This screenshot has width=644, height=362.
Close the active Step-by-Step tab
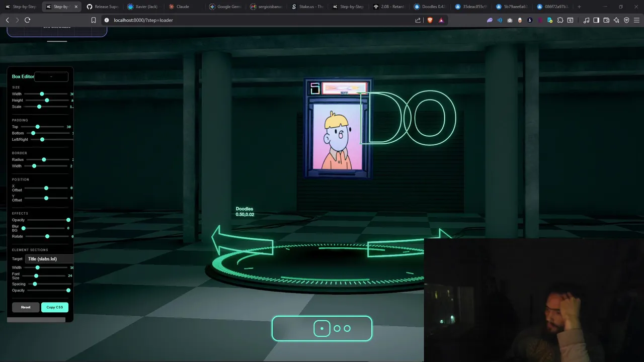pos(76,7)
